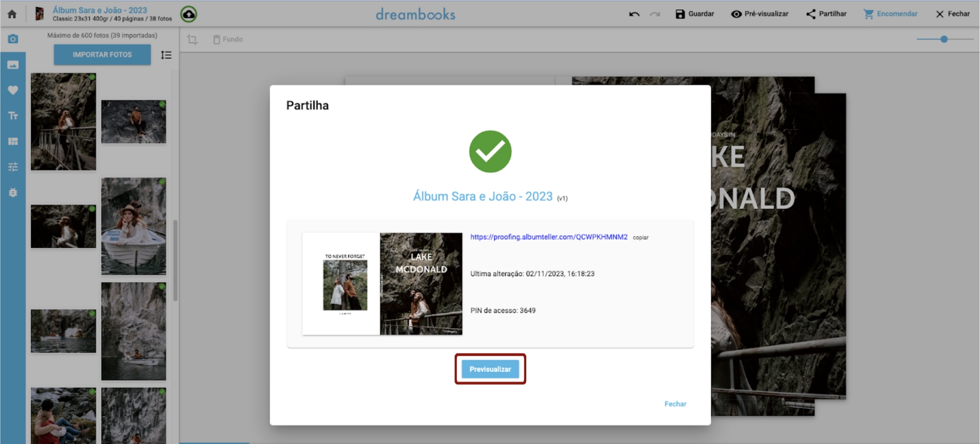The height and width of the screenshot is (444, 980).
Task: Select the text tool in sidebar
Action: [x=13, y=116]
